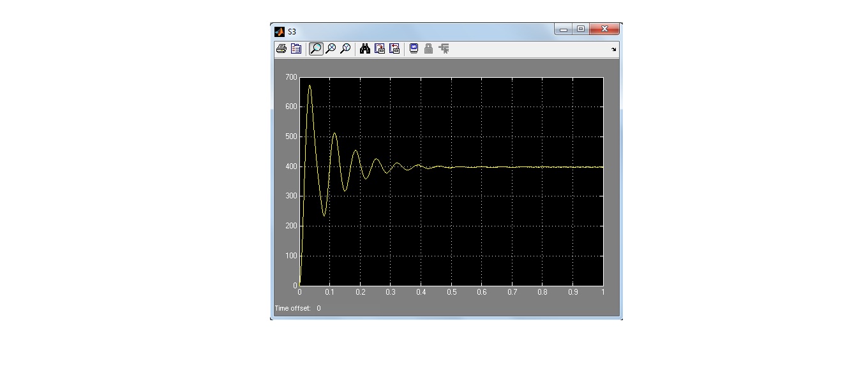
Task: Select the Zoom X-axis tool
Action: [x=331, y=48]
